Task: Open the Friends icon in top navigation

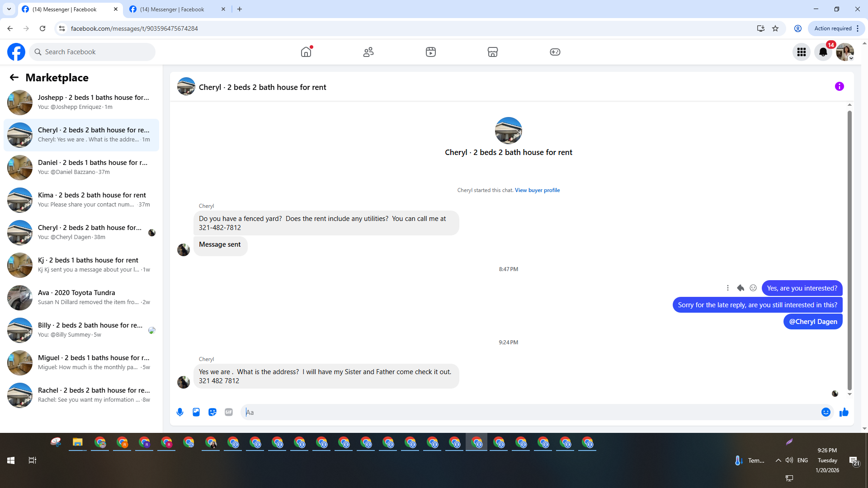Action: pos(368,52)
